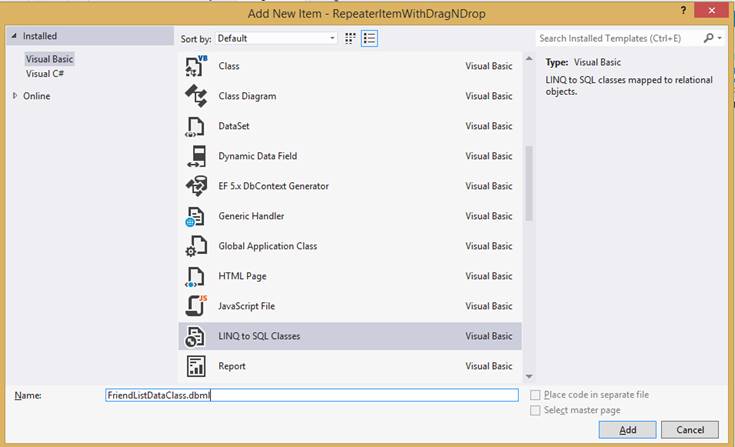Select the Global Application Class name
The image size is (735, 447).
[x=267, y=246]
